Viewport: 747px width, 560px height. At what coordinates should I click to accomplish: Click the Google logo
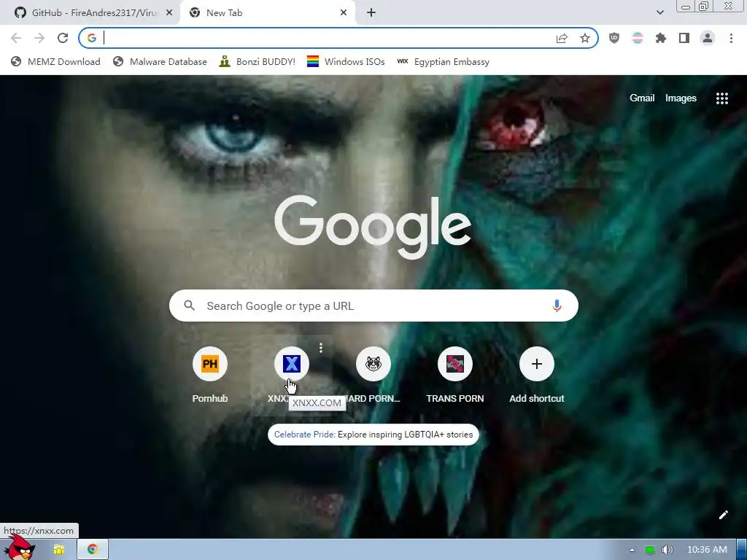(x=373, y=226)
